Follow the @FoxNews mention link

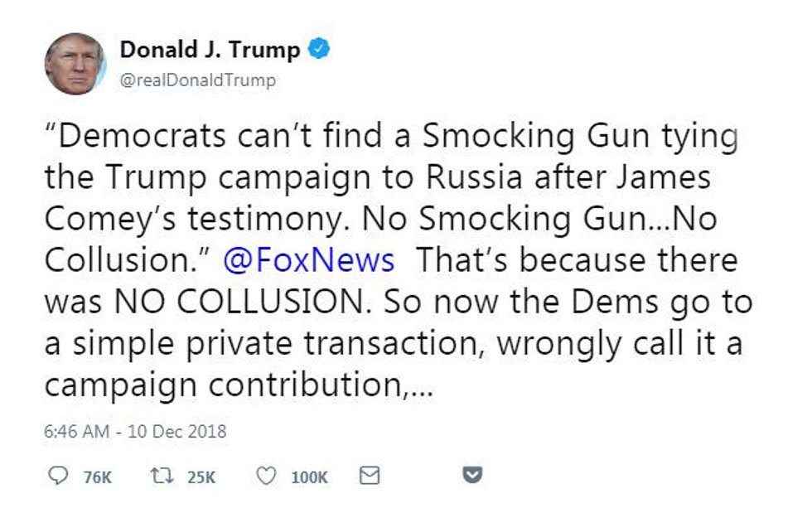(x=308, y=260)
